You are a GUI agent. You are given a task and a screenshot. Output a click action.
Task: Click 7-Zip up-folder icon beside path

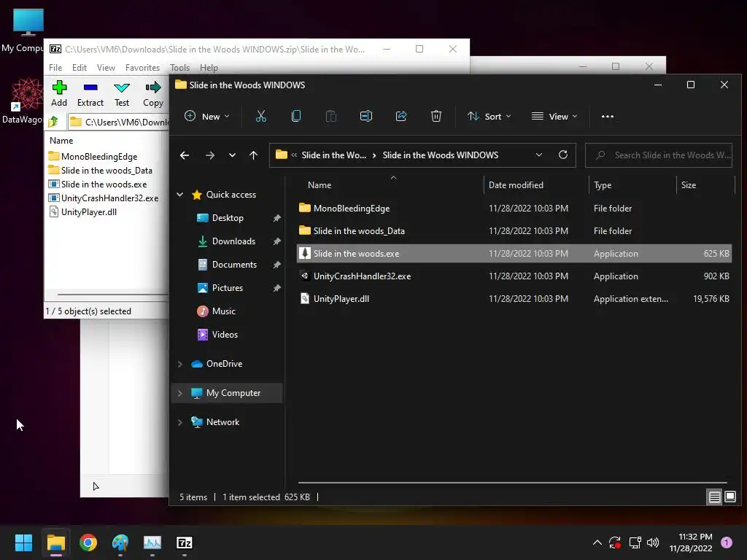[53, 122]
